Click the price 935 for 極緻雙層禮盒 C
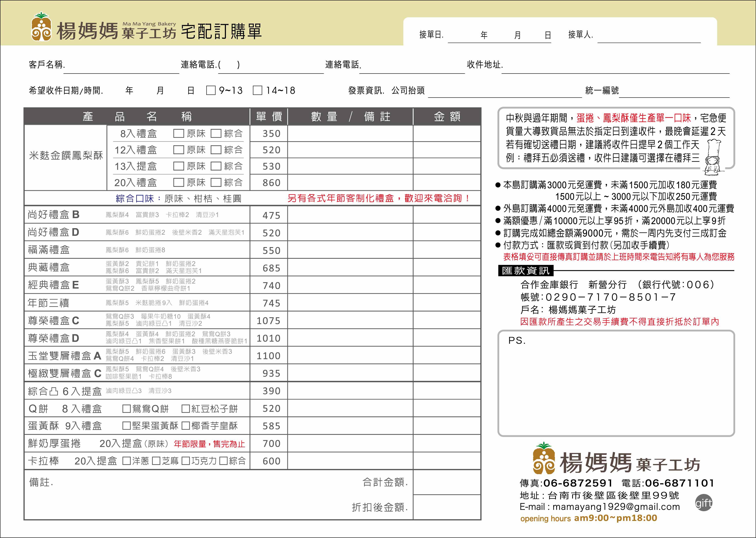Image resolution: width=756 pixels, height=538 pixels. click(x=271, y=373)
